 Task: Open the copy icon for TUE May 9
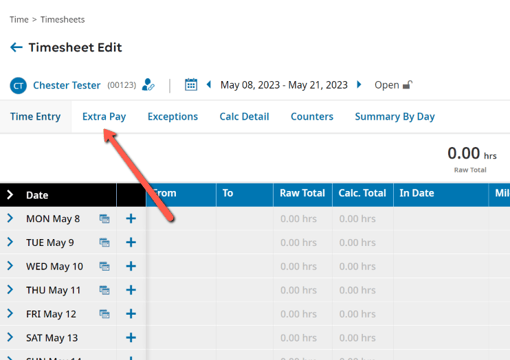(104, 242)
